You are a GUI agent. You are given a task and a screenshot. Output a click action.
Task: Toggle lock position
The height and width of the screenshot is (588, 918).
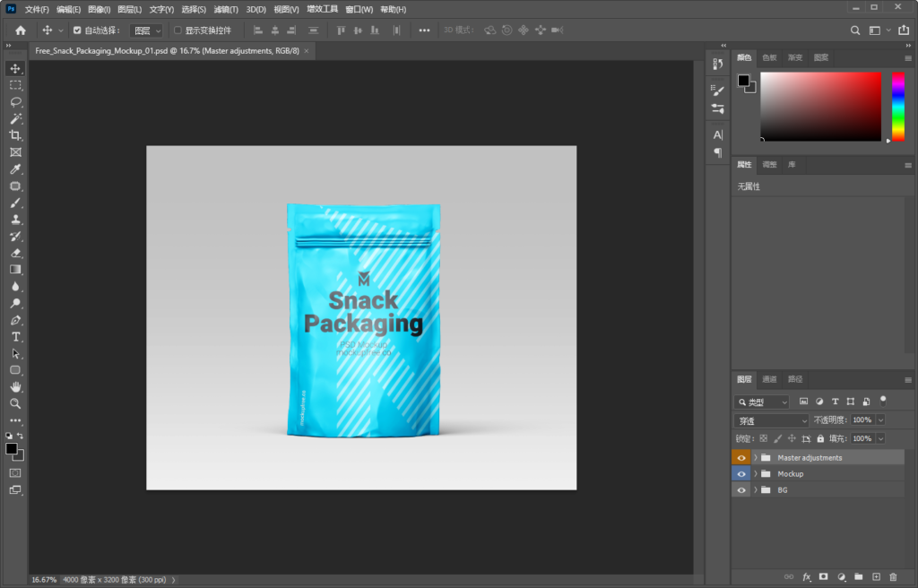pos(792,438)
